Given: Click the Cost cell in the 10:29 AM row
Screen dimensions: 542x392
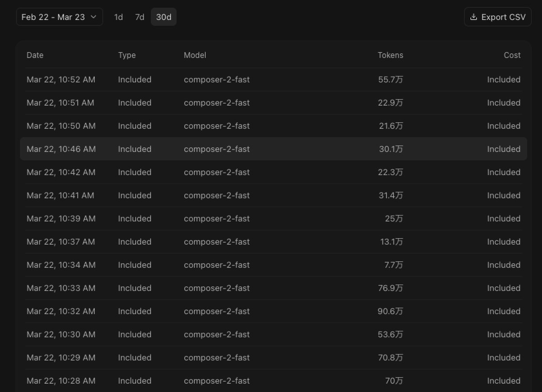Looking at the screenshot, I should 504,358.
